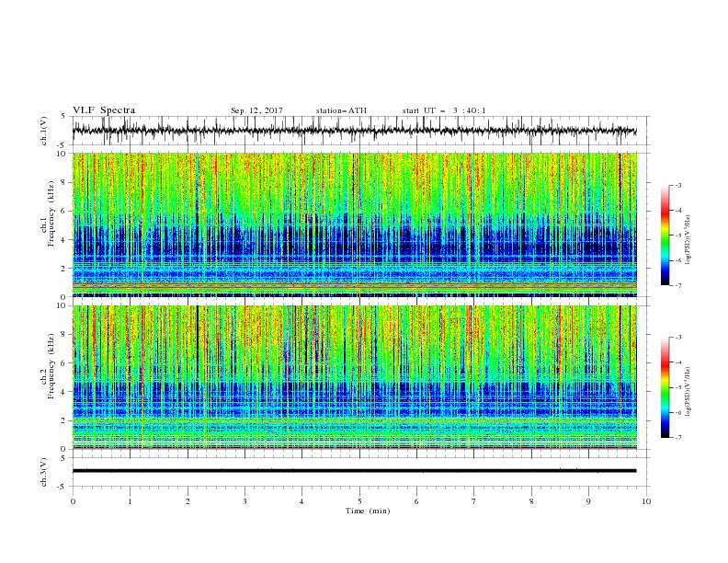
Task: Click the time axis tick label '0'
Action: (73, 501)
